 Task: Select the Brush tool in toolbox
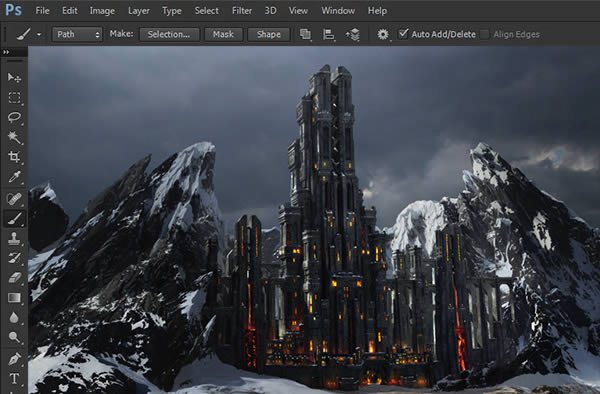click(x=14, y=219)
